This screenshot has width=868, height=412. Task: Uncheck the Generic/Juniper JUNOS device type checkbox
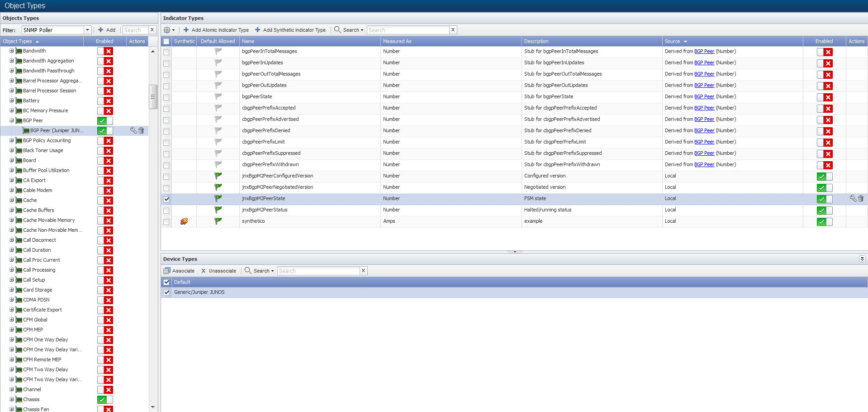pyautogui.click(x=166, y=292)
